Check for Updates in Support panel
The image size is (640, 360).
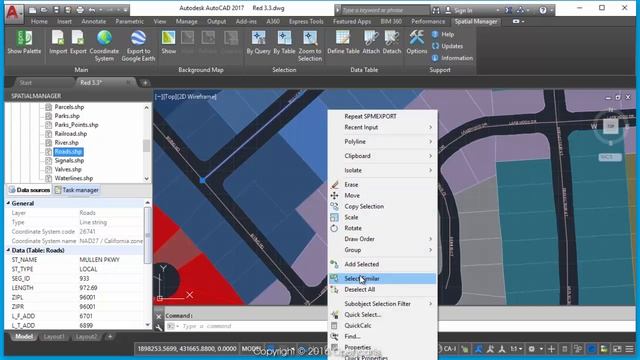448,46
